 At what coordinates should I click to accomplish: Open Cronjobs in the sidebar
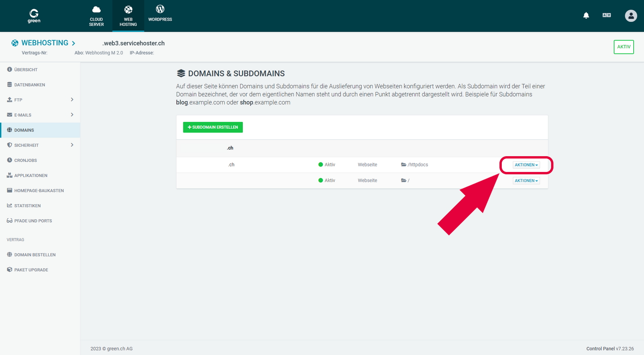25,160
